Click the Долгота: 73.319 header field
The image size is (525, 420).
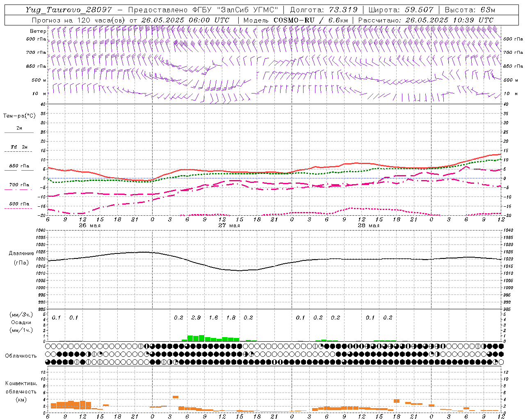[x=324, y=10]
